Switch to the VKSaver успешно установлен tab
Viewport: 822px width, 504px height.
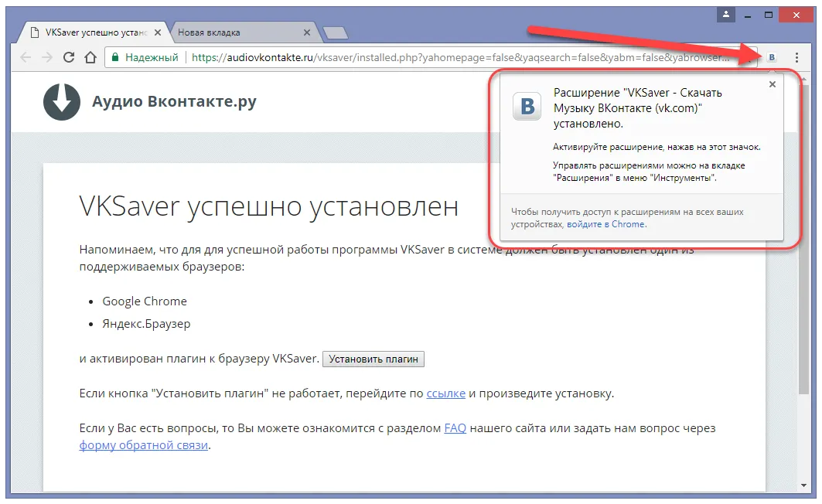click(94, 32)
